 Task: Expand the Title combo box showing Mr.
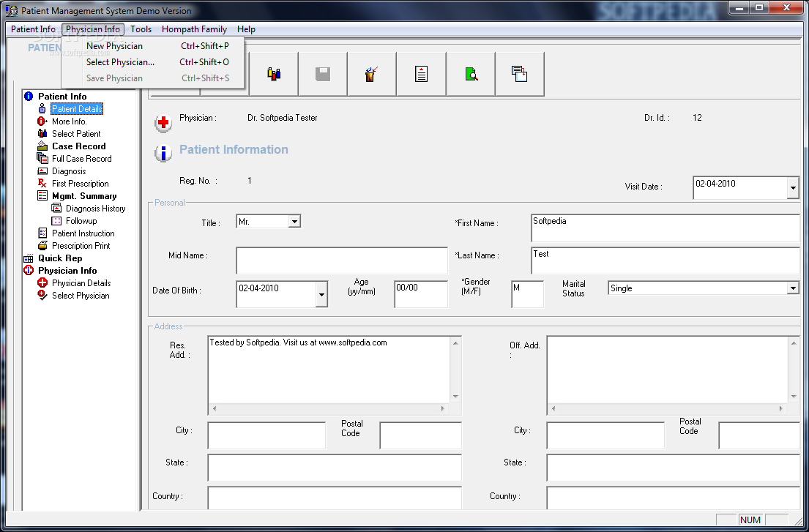pyautogui.click(x=294, y=222)
